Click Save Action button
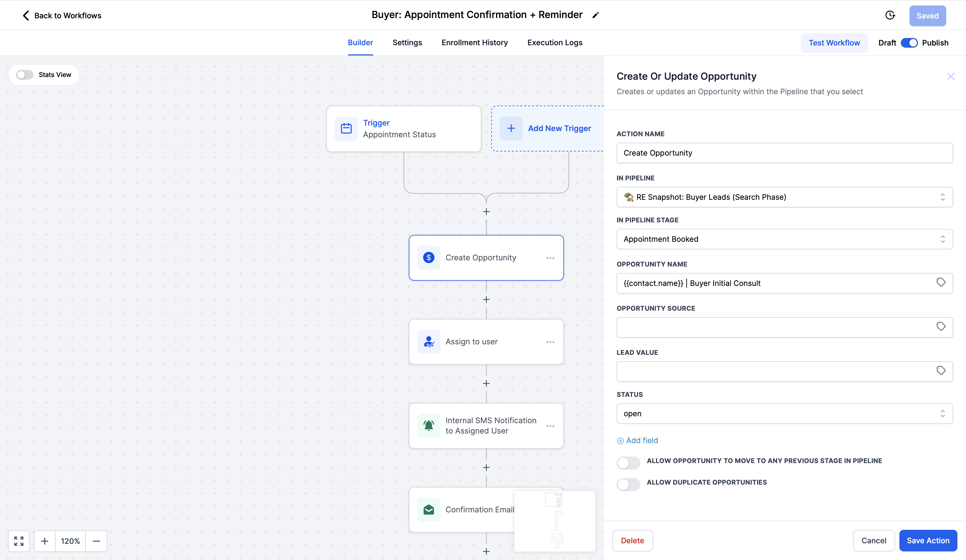This screenshot has width=966, height=560. point(928,540)
